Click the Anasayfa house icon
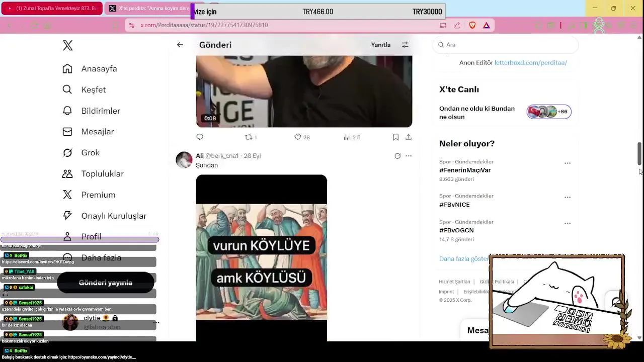The height and width of the screenshot is (362, 644). click(x=67, y=69)
